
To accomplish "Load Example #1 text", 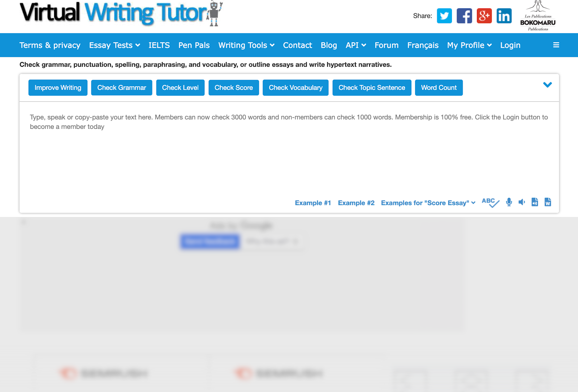I will click(x=313, y=203).
